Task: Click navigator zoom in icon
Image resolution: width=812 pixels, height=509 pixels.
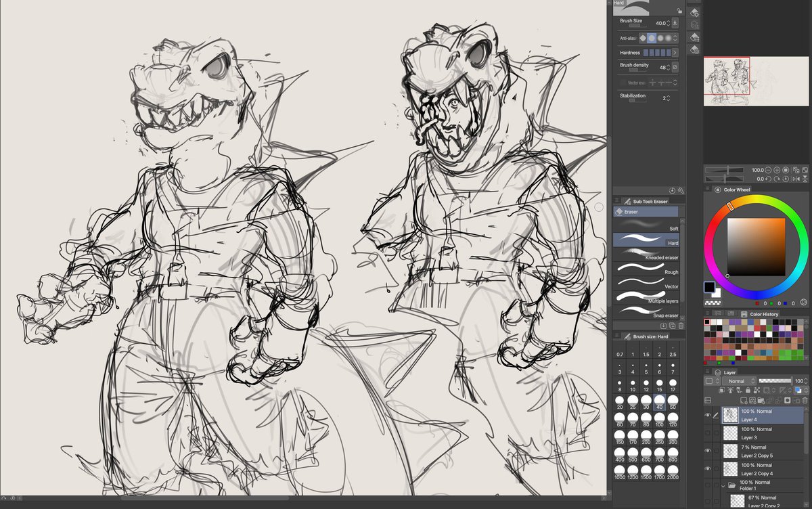Action: (x=777, y=170)
